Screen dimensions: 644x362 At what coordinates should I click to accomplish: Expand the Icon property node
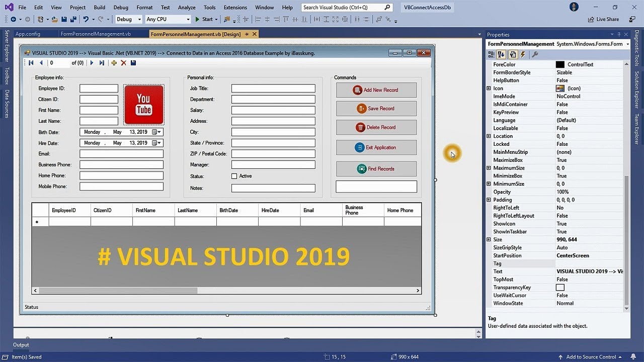489,88
